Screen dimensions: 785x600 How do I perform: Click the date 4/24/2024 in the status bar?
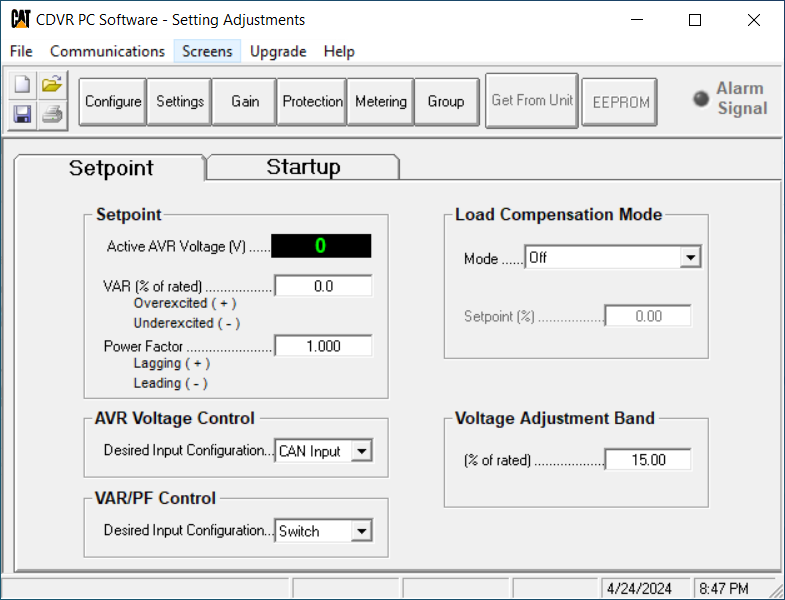639,588
